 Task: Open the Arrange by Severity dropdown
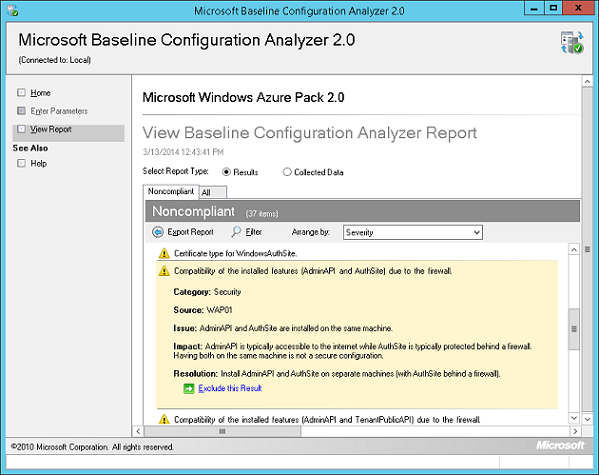413,232
